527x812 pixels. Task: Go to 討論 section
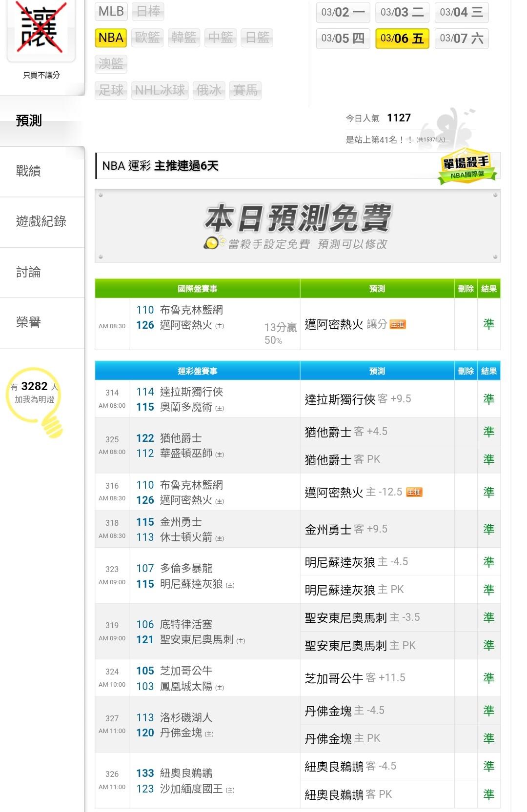click(x=29, y=272)
